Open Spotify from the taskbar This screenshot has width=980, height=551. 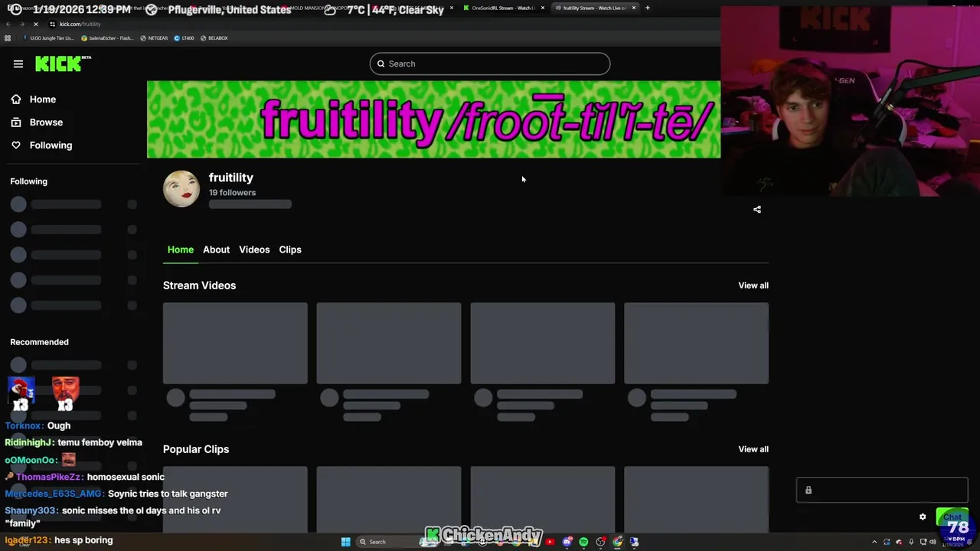(583, 542)
